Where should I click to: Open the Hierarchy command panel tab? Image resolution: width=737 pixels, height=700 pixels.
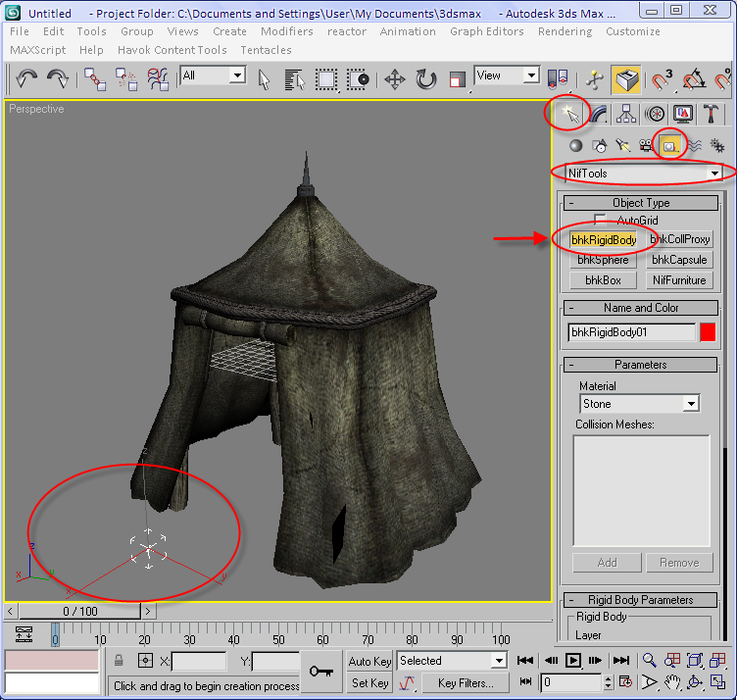(626, 115)
